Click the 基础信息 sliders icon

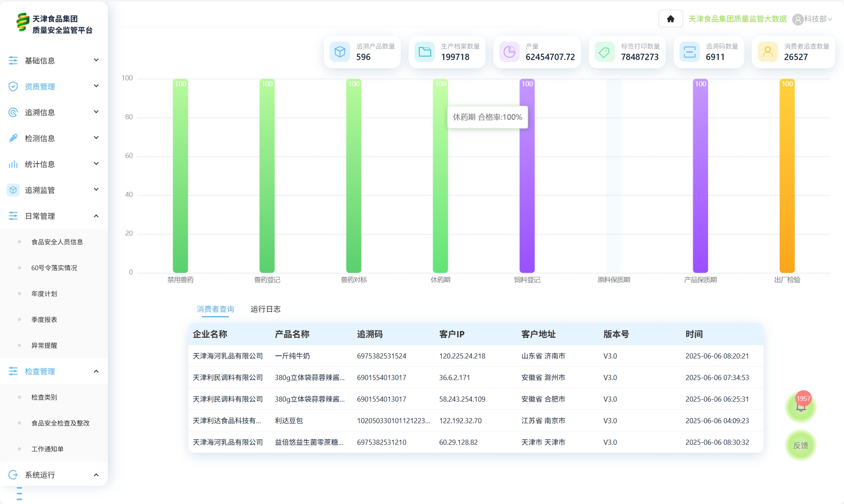(13, 60)
